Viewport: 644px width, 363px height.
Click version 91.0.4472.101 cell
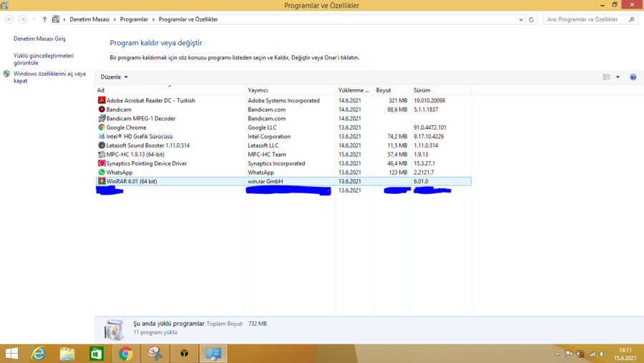[x=430, y=127]
